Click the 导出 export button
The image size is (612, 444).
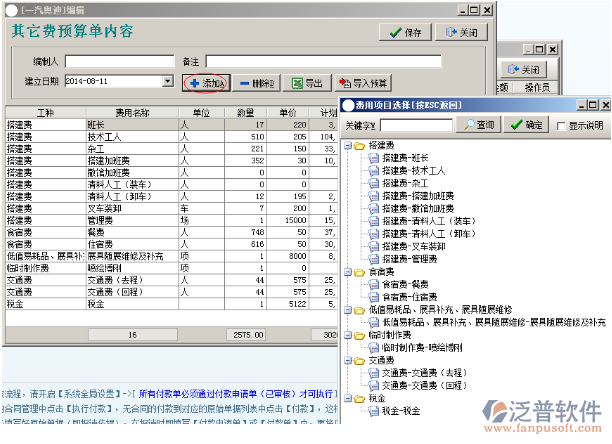307,82
